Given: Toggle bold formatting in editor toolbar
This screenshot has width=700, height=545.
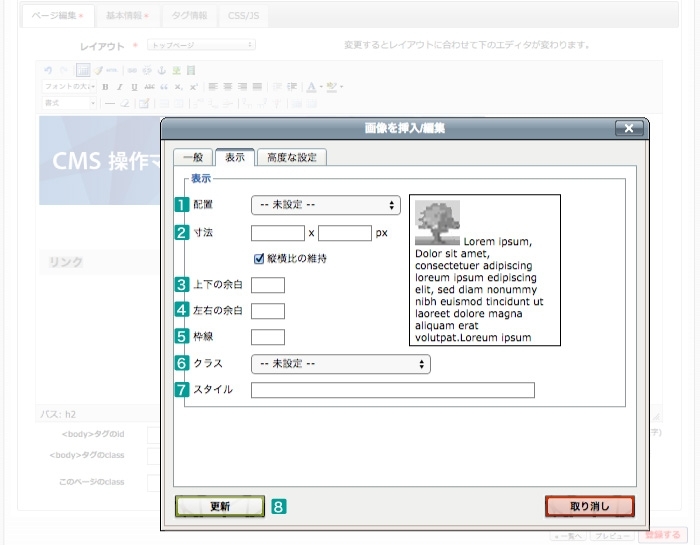Looking at the screenshot, I should 105,87.
